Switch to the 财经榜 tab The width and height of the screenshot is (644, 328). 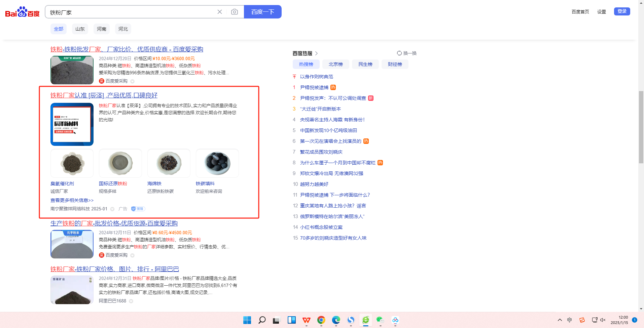click(395, 64)
